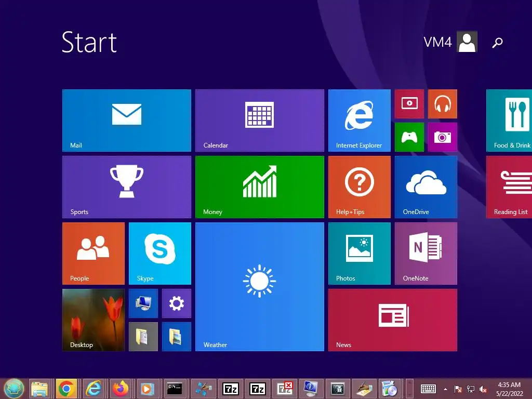Open the Sports tile
The height and width of the screenshot is (399, 532).
click(x=127, y=187)
